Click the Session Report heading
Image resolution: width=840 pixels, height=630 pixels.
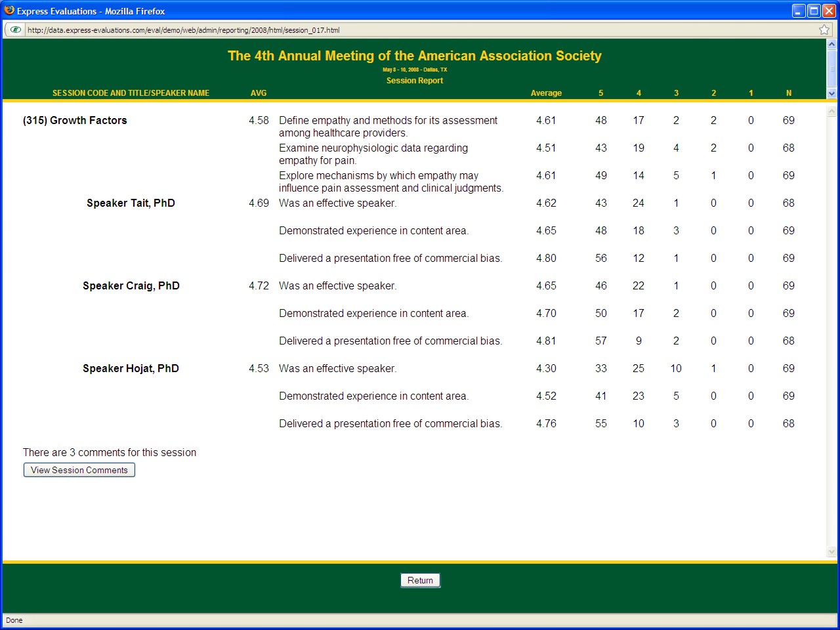[415, 81]
